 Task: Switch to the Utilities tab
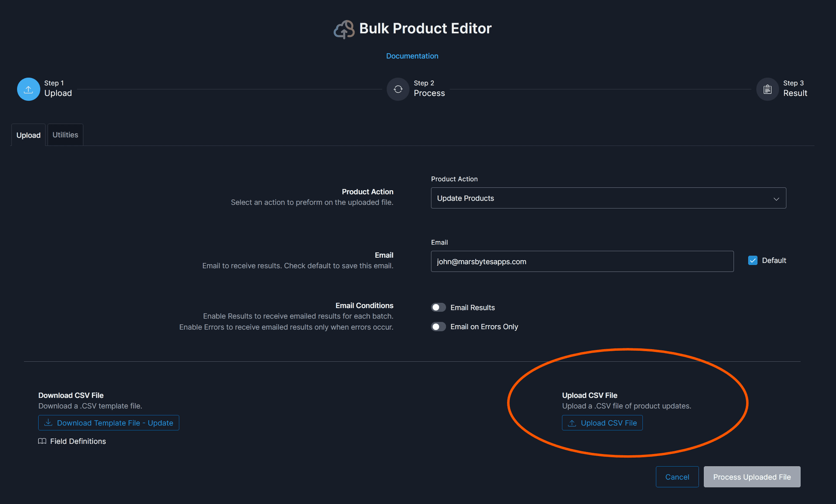(65, 135)
